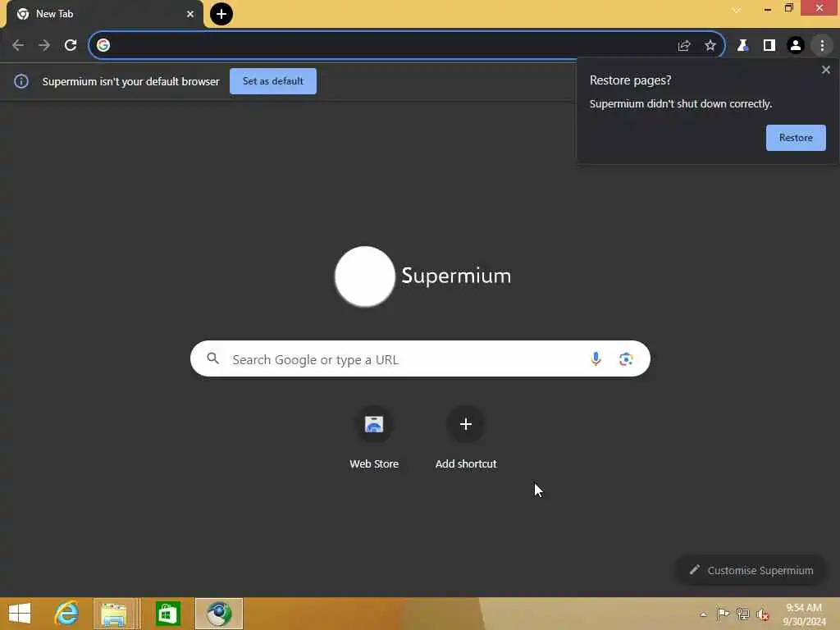Viewport: 840px width, 630px height.
Task: Bookmark this tab with the star
Action: 710,46
